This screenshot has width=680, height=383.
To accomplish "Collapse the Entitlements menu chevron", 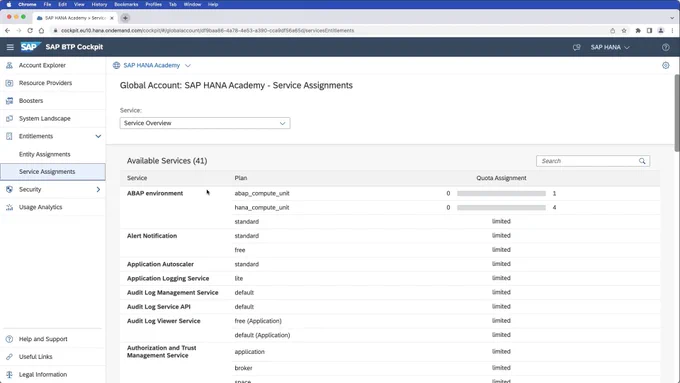I will 98,136.
